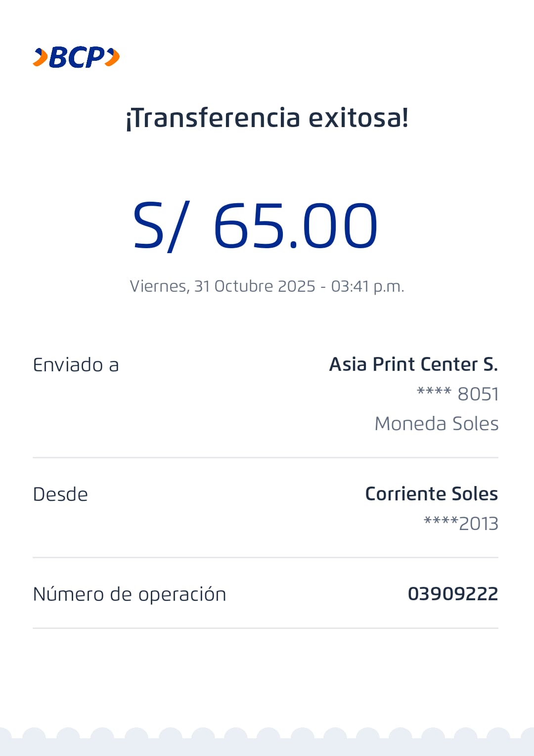Screen dimensions: 534x756
Task: Select recipient Asia Print Center S.
Action: [x=413, y=364]
